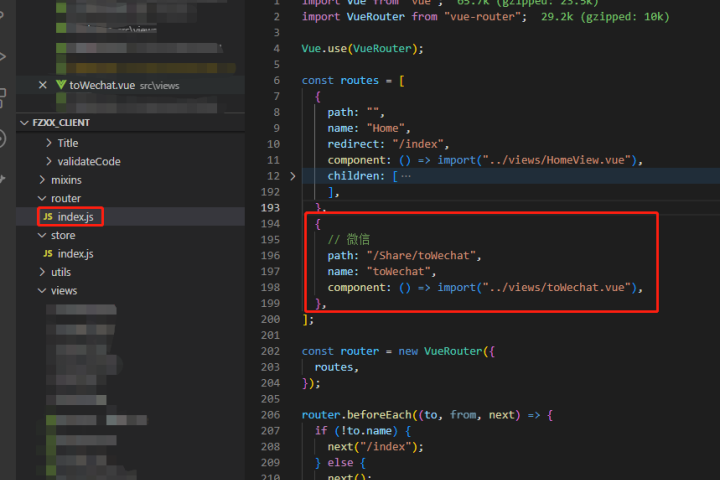Open Run and Debug in activity bar

tap(3, 56)
